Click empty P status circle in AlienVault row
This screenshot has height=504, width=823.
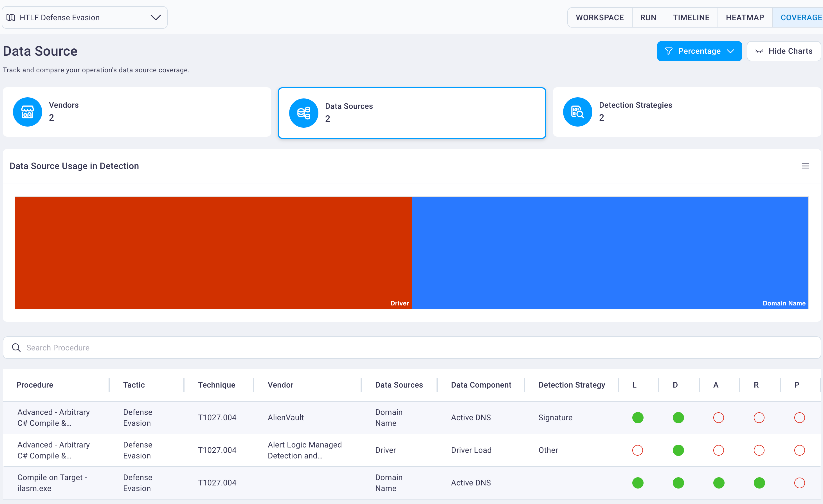click(x=799, y=417)
